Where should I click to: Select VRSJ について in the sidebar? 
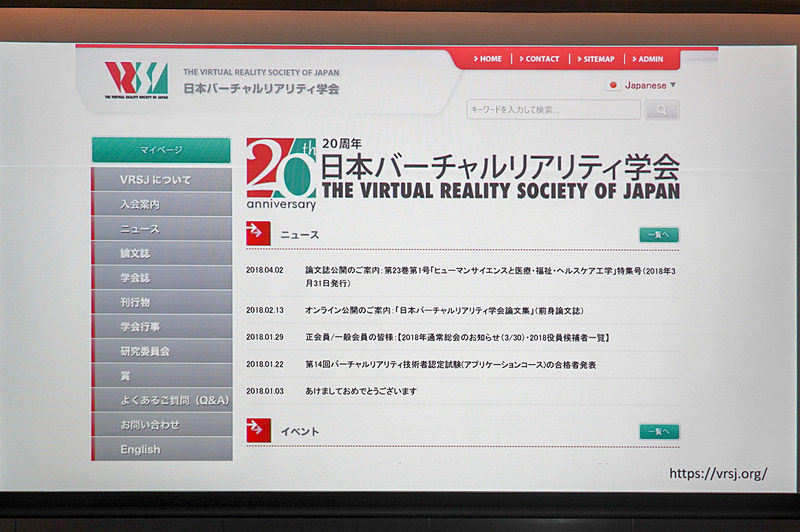[x=162, y=180]
